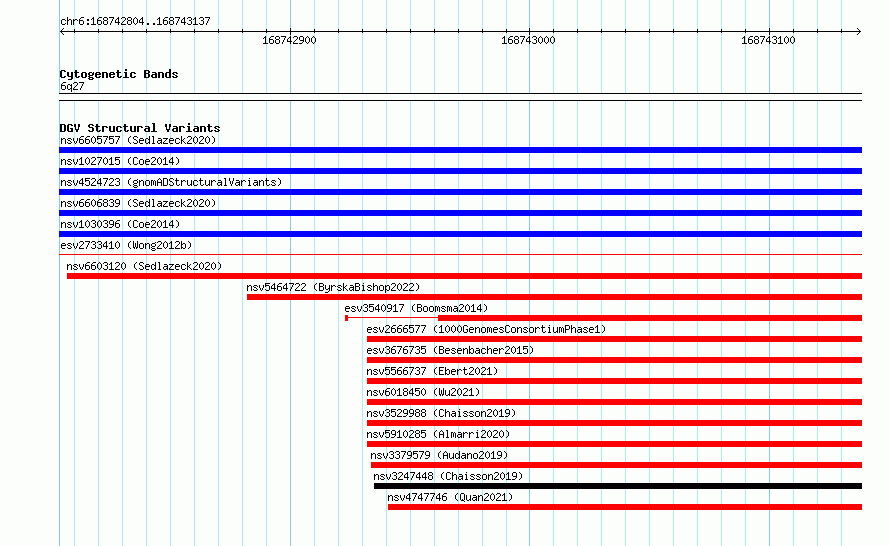Open nsv6018450 (Wu2021) label
The height and width of the screenshot is (546, 890).
423,392
